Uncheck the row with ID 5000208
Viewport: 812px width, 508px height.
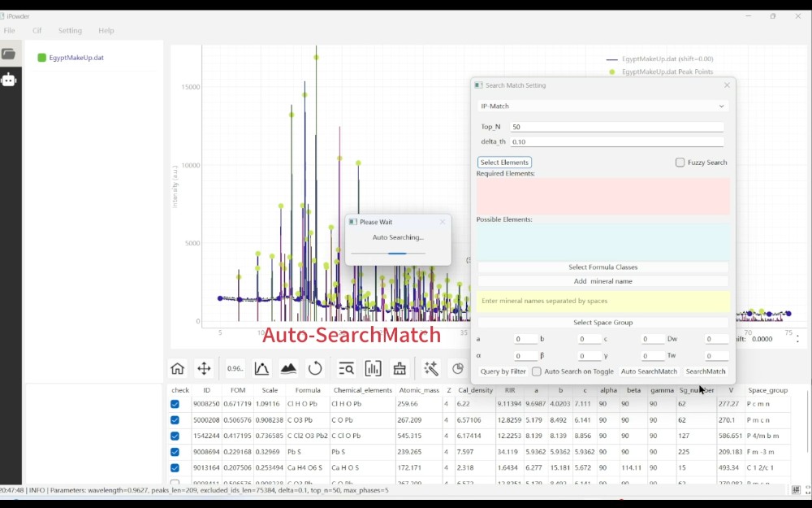point(175,420)
